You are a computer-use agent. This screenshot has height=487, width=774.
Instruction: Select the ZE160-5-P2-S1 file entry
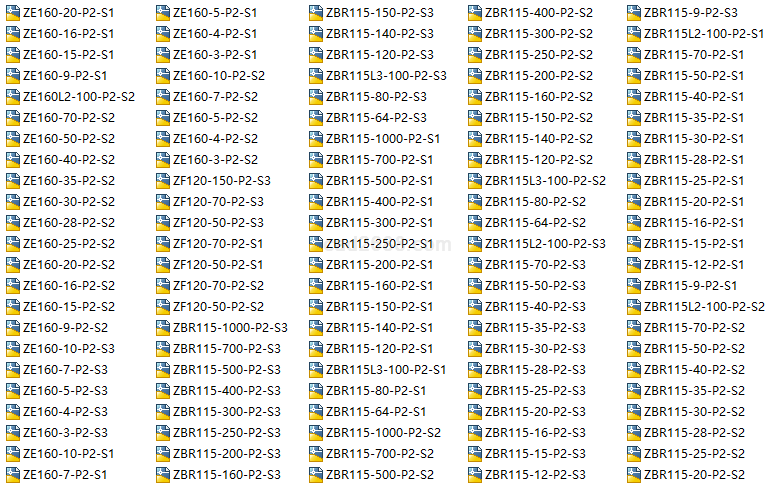pos(215,13)
